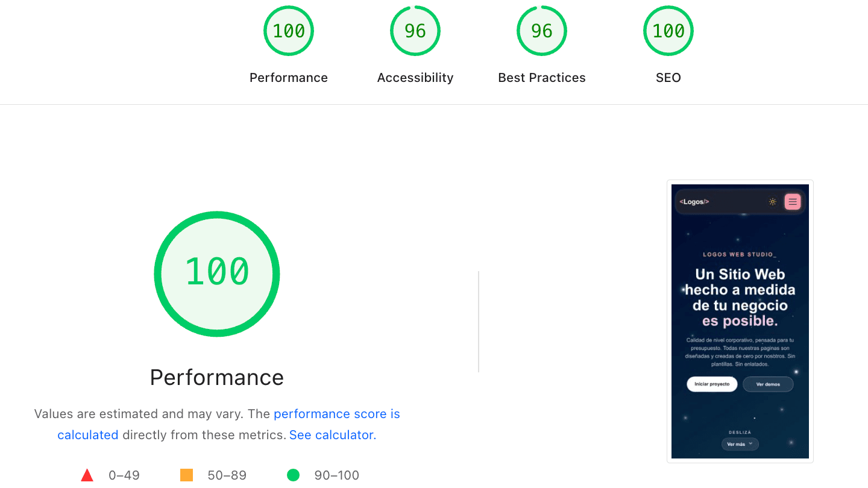Toggle light mode with the sun icon
Screen dimensions: 868x488
(772, 201)
